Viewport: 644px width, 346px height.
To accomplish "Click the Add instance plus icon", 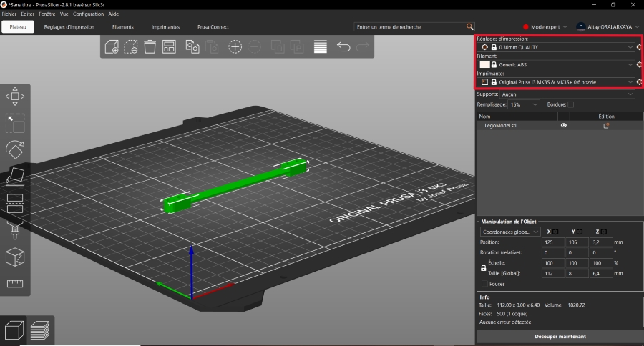I will [x=235, y=46].
